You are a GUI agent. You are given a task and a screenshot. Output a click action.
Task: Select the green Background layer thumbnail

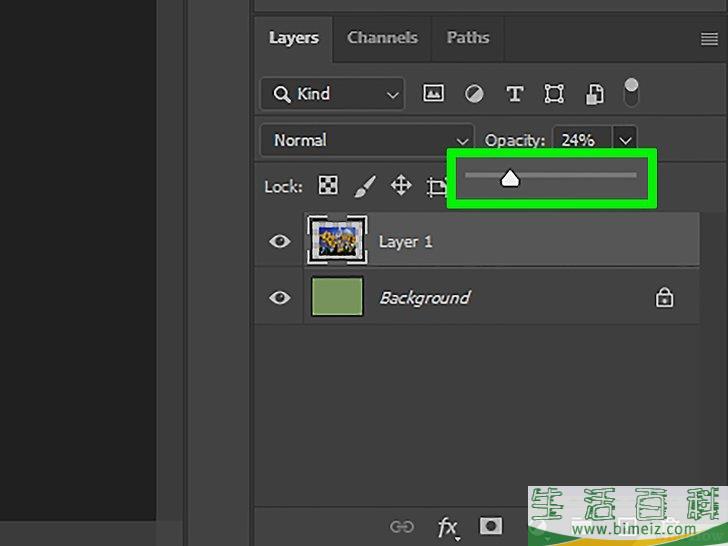pyautogui.click(x=337, y=297)
